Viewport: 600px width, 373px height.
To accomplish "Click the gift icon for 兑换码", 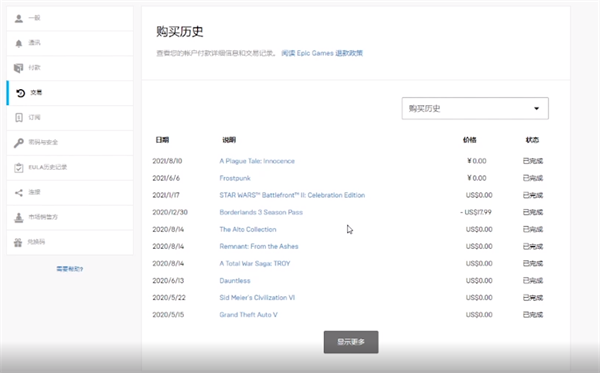I will click(x=18, y=242).
